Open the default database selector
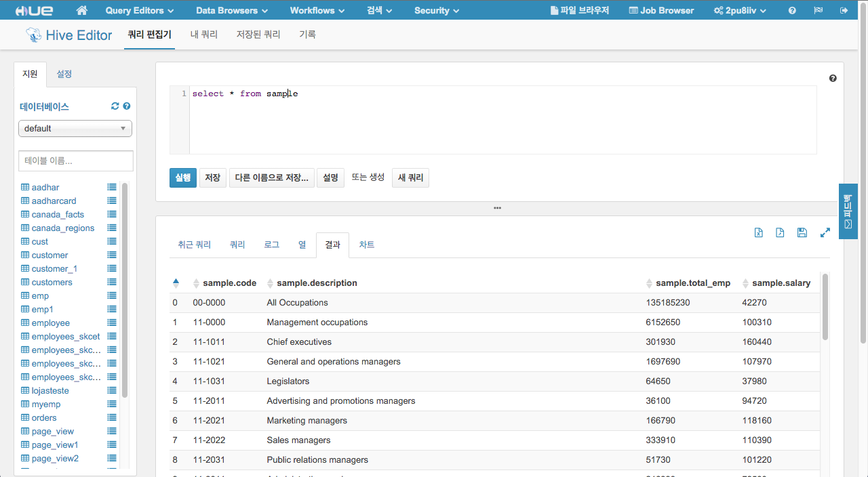 75,128
